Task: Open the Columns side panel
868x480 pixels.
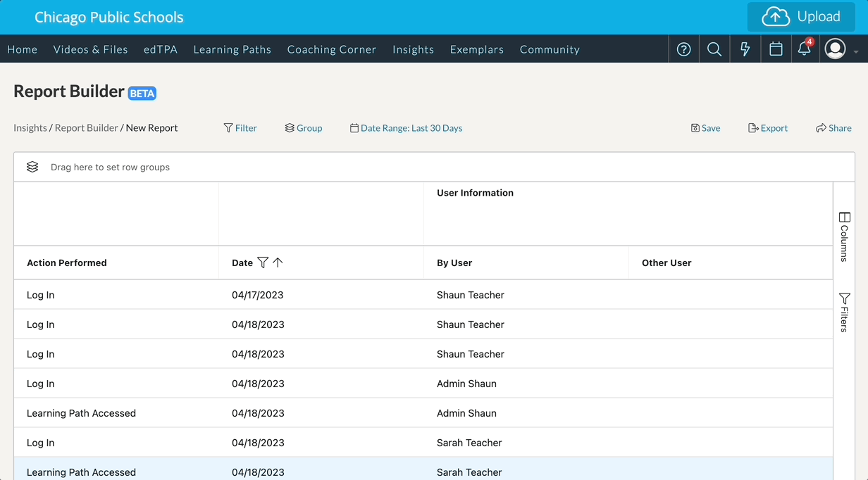Action: coord(844,237)
